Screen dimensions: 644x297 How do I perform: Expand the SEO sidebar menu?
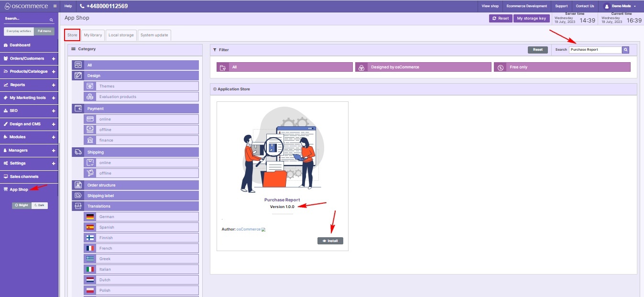coord(54,111)
